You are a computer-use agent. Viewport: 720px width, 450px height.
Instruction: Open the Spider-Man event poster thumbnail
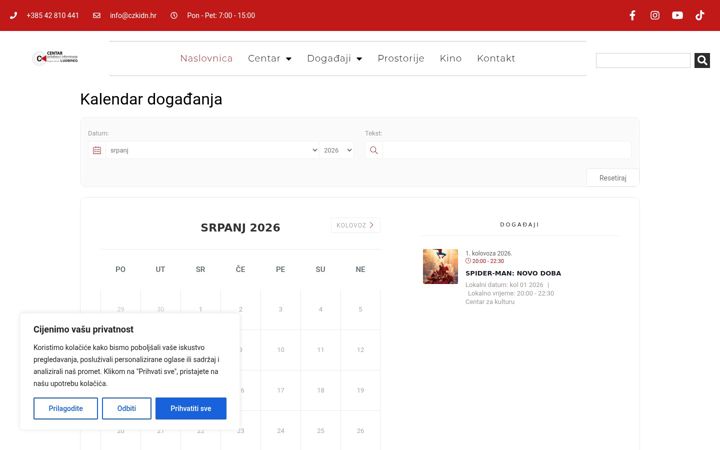pos(440,266)
